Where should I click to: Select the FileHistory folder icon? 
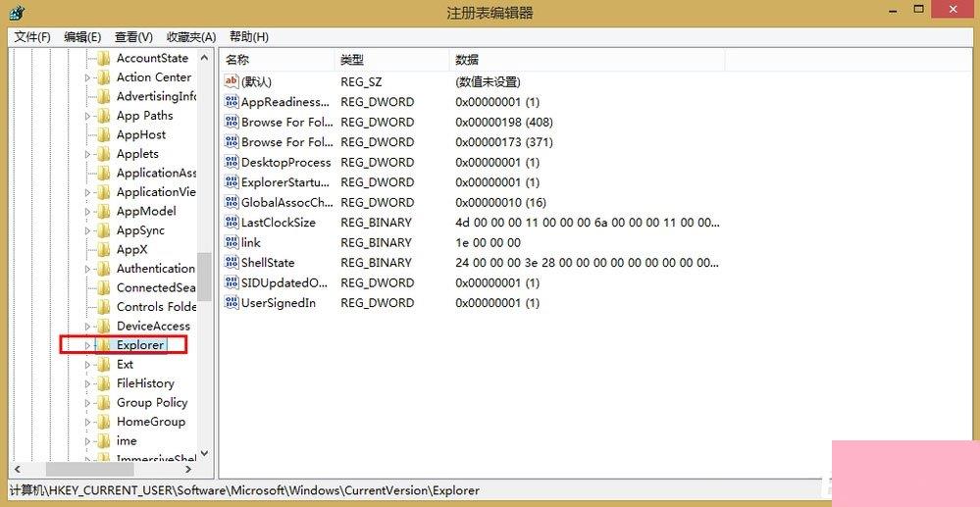104,383
